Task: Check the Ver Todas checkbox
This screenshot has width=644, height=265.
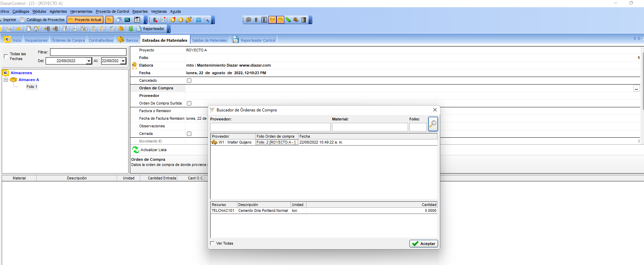Action: point(212,243)
